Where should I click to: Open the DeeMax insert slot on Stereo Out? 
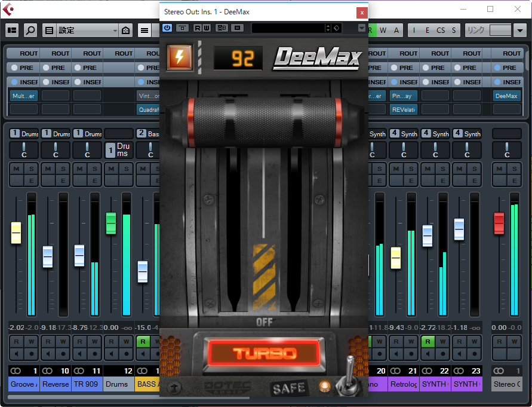[x=506, y=96]
